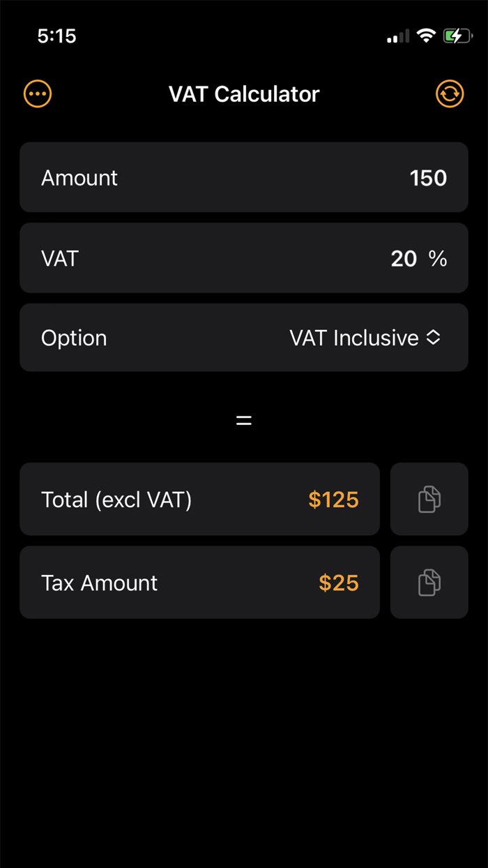The width and height of the screenshot is (488, 868).
Task: Select the Amount input field
Action: (x=244, y=177)
